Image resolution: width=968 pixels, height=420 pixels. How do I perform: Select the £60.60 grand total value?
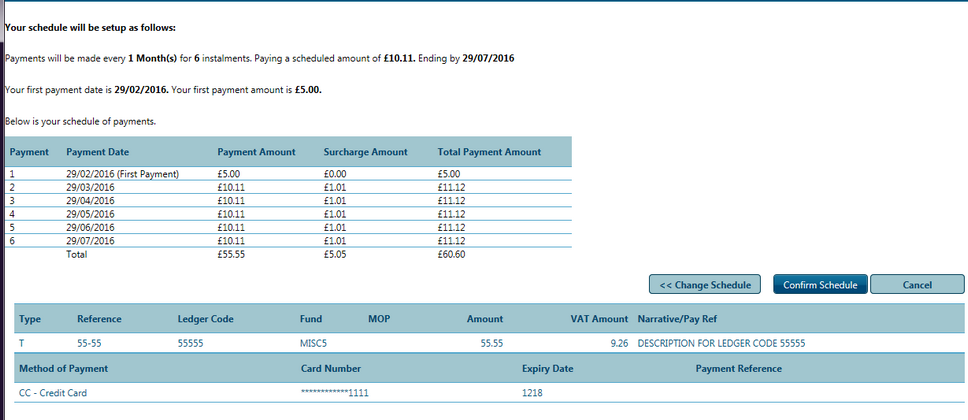(x=451, y=255)
